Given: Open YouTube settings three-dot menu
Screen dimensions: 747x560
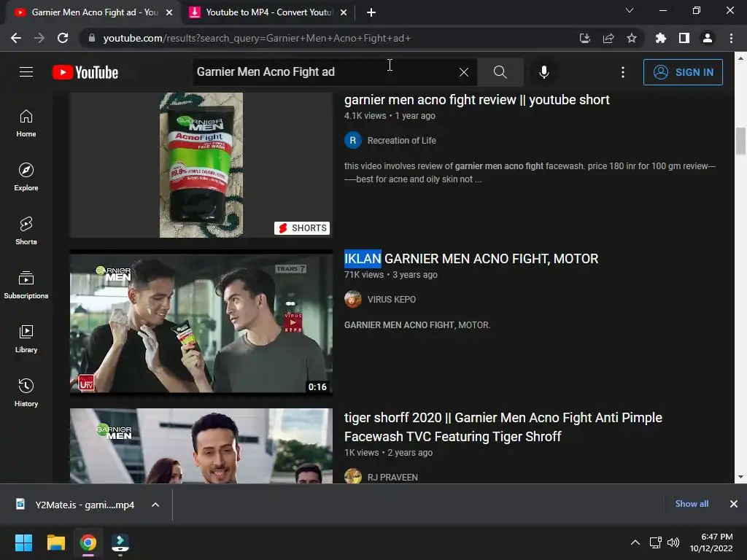Looking at the screenshot, I should (623, 72).
